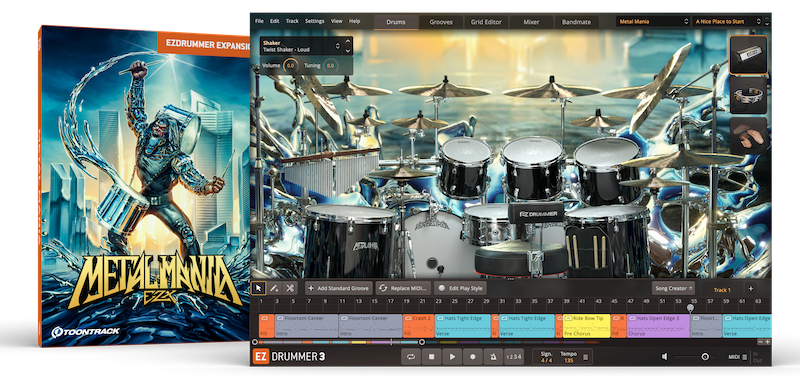
Task: Click the shaker Tuning knob
Action: tap(330, 66)
